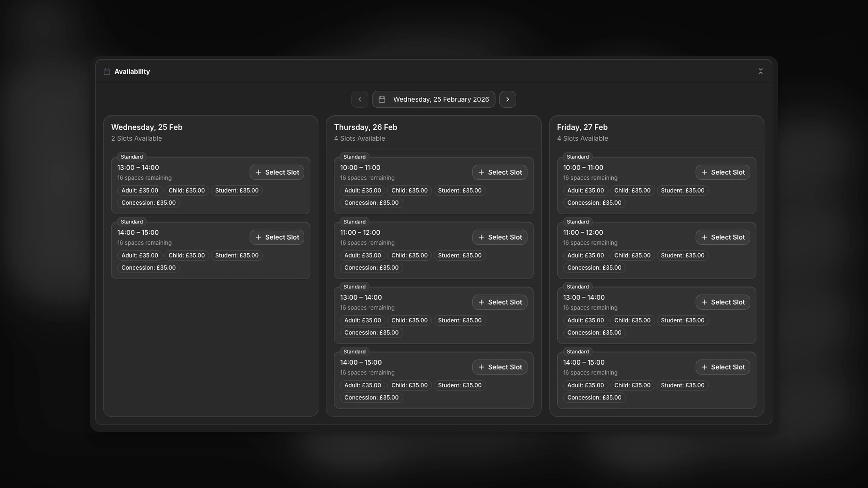Go to next day with right chevron
The image size is (868, 488).
pyautogui.click(x=507, y=99)
